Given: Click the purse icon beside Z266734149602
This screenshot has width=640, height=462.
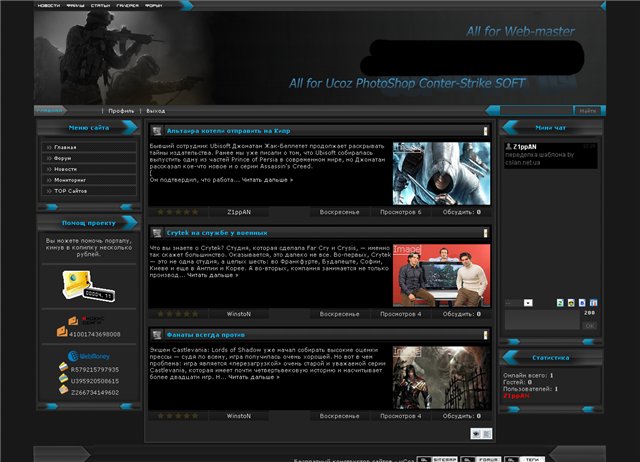Looking at the screenshot, I should coord(63,390).
